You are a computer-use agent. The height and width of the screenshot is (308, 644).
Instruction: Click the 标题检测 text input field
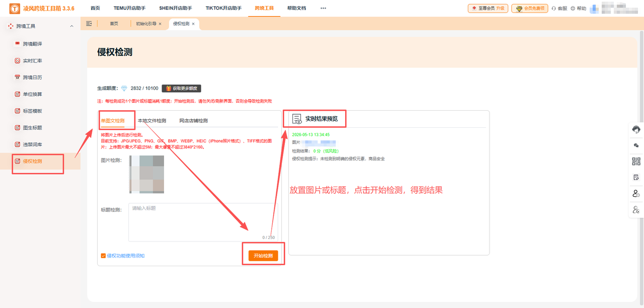203,222
